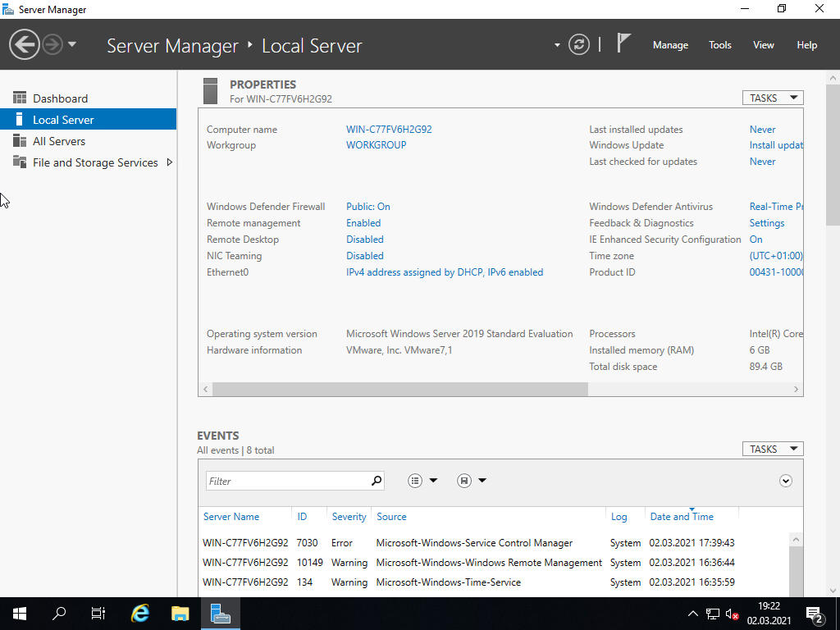Select All Servers in the sidebar
Image resolution: width=840 pixels, height=630 pixels.
tap(58, 141)
